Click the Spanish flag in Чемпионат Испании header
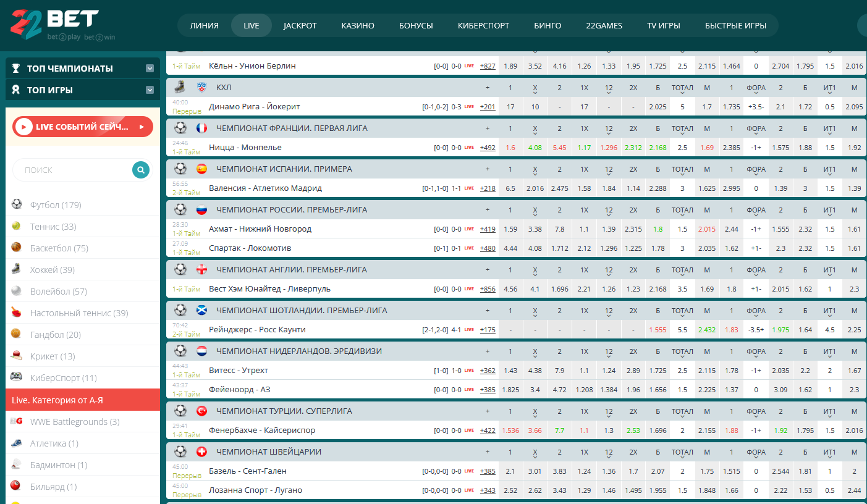 click(201, 169)
